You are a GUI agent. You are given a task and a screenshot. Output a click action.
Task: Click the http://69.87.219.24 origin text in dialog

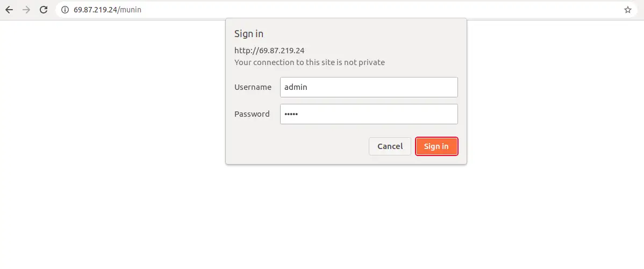point(269,51)
